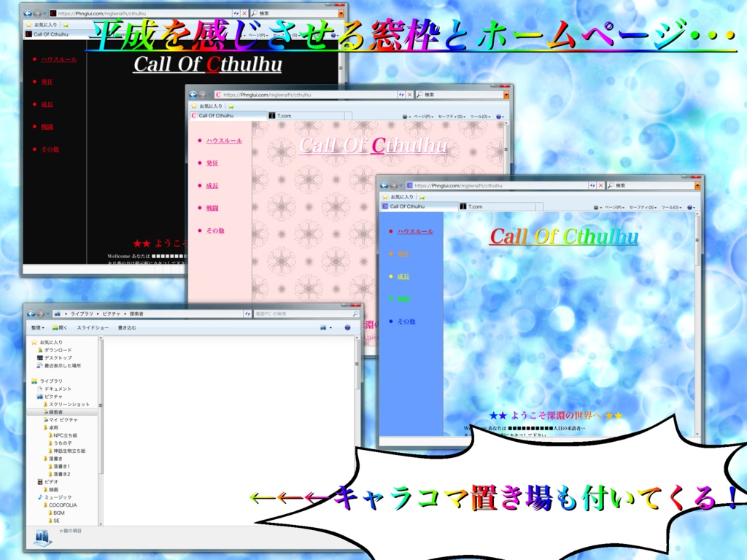Click the forward arrow in the pink-theme browser

tap(203, 95)
